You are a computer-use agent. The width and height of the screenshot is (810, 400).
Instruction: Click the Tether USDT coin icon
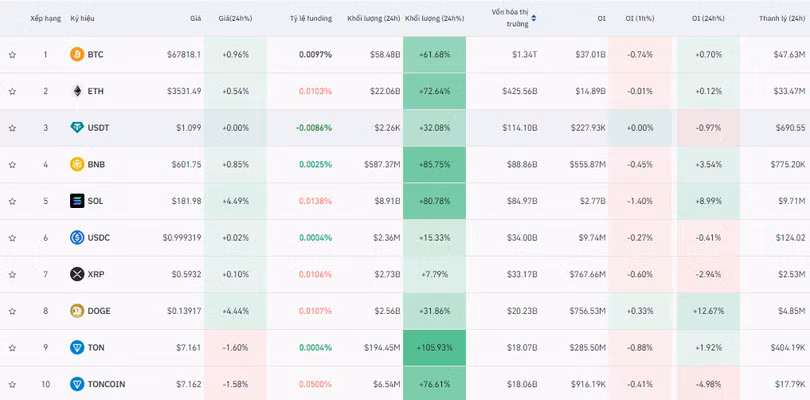coord(77,128)
